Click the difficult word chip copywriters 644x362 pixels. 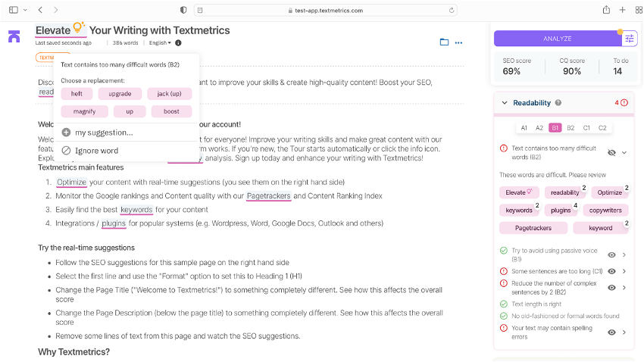(x=605, y=210)
